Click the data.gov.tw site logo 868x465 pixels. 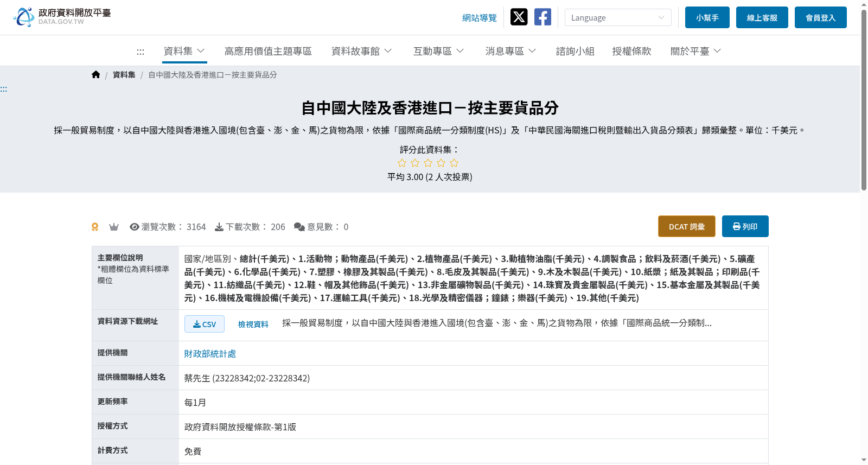point(62,17)
